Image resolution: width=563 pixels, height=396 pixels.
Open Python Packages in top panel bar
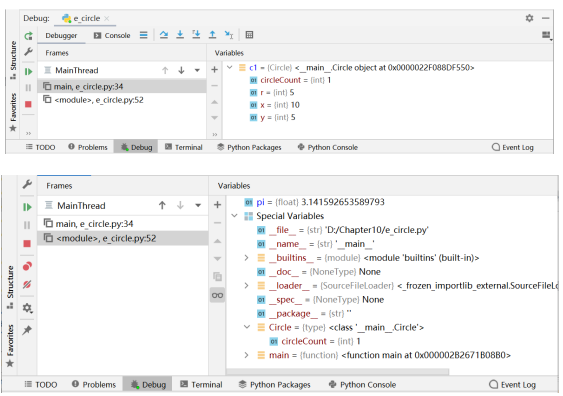(x=249, y=147)
